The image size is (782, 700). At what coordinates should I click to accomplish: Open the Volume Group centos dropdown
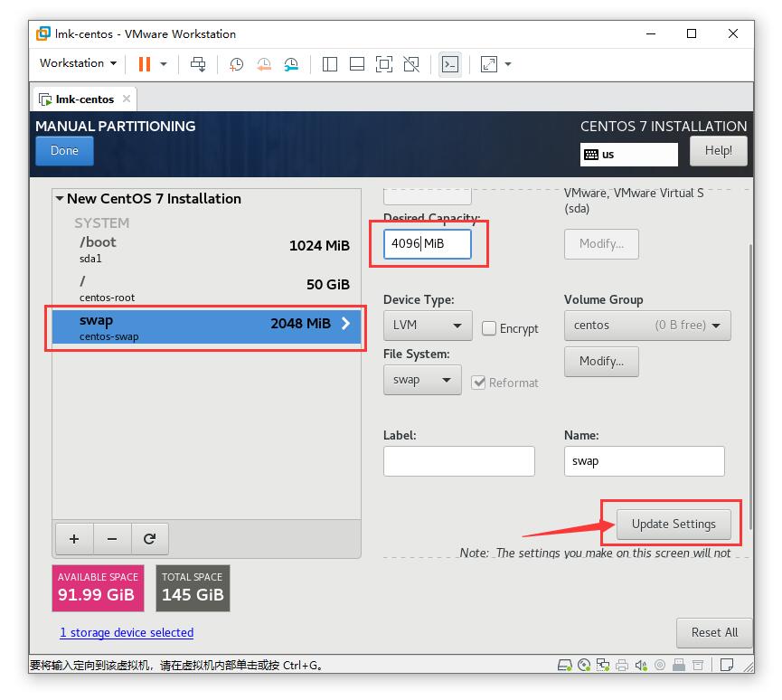pos(647,326)
